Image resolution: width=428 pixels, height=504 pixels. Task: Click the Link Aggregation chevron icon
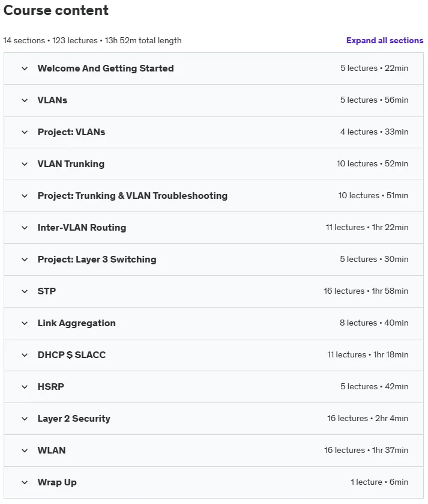[25, 323]
